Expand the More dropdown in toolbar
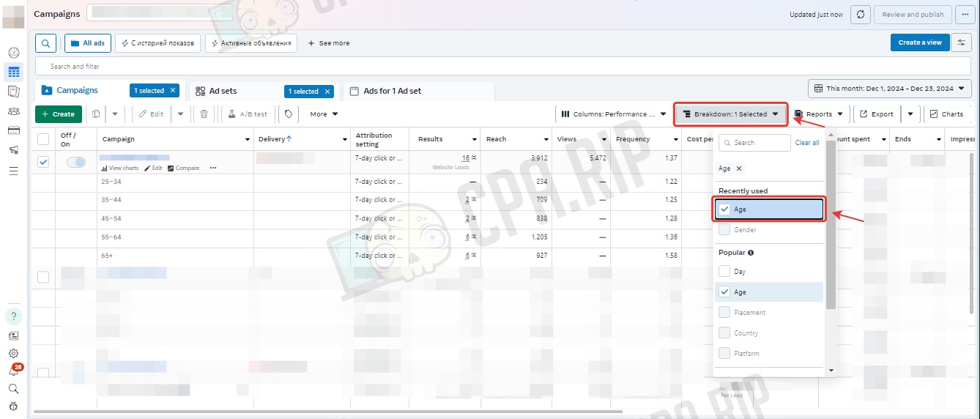The height and width of the screenshot is (419, 980). (x=324, y=114)
